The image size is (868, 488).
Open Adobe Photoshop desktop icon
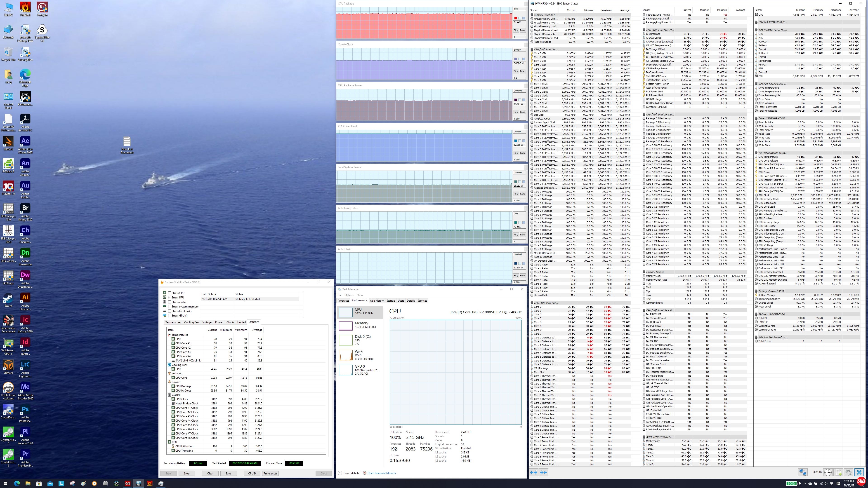click(25, 413)
